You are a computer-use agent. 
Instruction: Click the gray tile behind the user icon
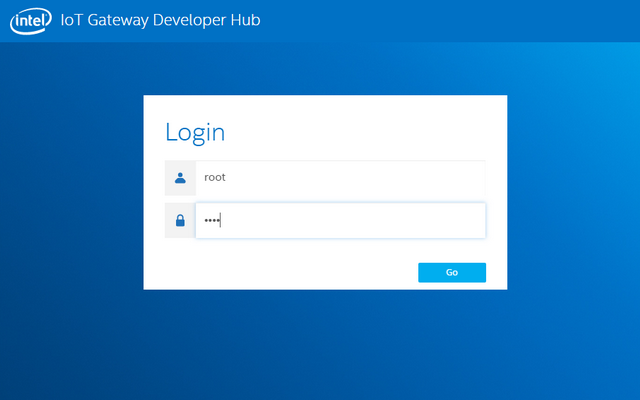[180, 178]
